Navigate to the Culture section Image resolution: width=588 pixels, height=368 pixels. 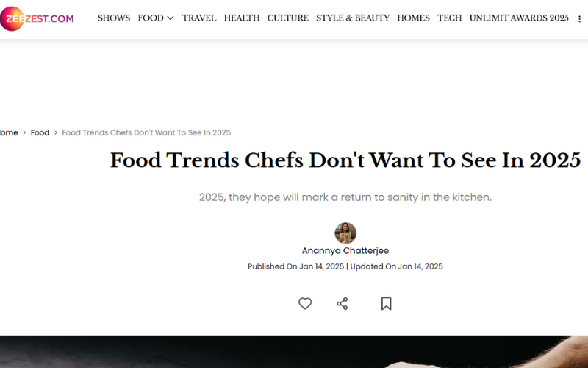(x=288, y=18)
